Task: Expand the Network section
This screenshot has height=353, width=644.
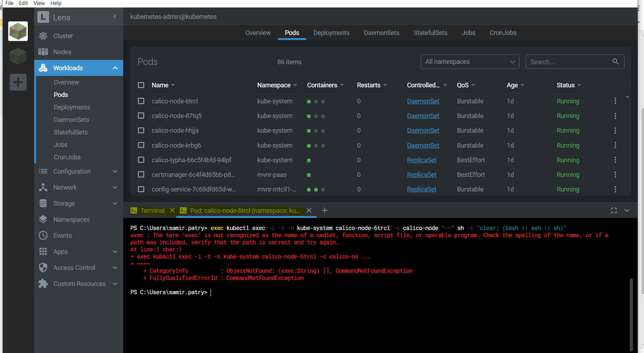Action: point(115,188)
